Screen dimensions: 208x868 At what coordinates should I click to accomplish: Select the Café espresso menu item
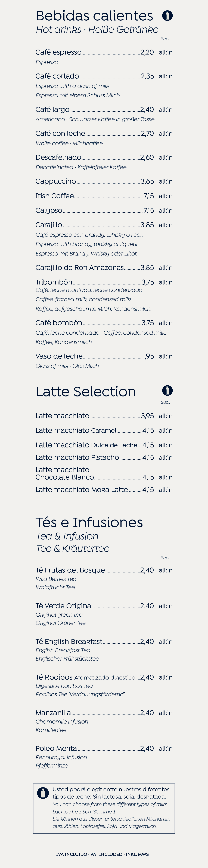click(58, 52)
